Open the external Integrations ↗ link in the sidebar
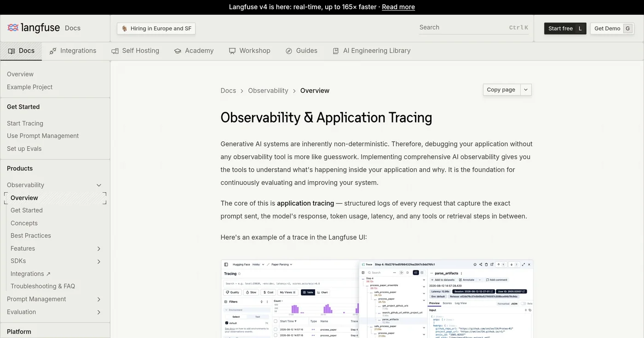Viewport: 644px width, 338px height. pyautogui.click(x=31, y=274)
